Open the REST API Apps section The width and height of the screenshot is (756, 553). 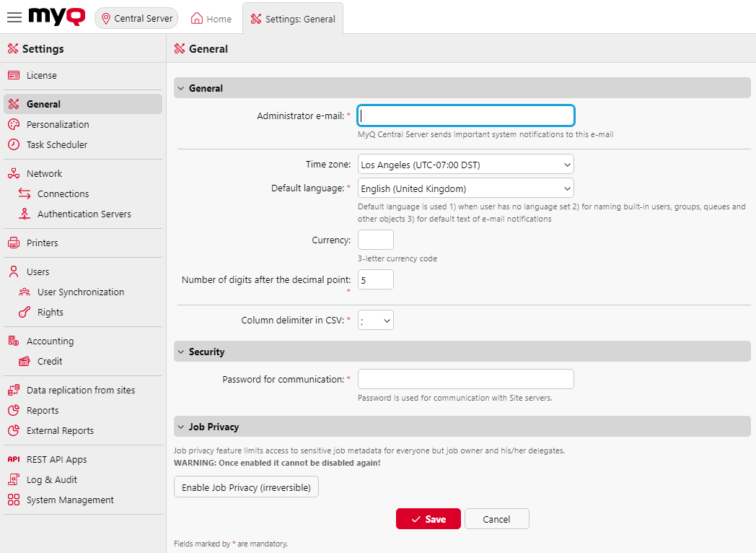coord(56,458)
